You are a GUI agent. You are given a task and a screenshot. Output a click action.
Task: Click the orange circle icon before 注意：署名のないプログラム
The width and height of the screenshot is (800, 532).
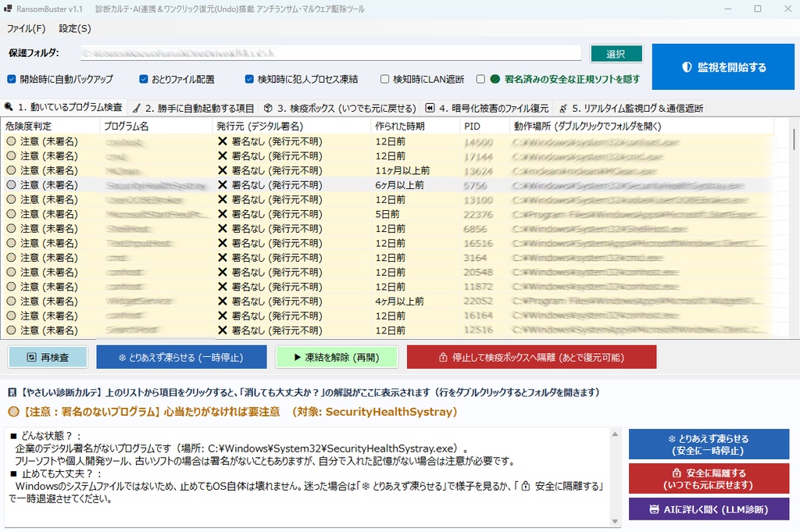(x=14, y=412)
